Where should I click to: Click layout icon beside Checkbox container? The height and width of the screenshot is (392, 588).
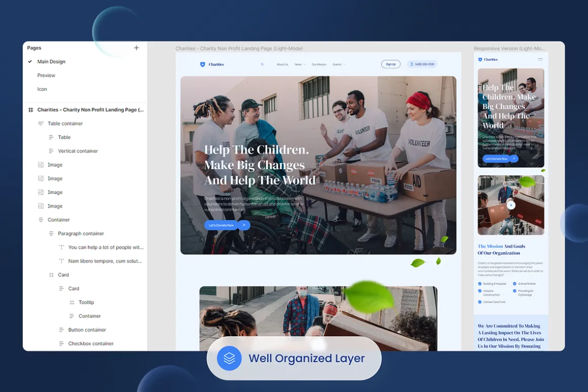point(61,343)
